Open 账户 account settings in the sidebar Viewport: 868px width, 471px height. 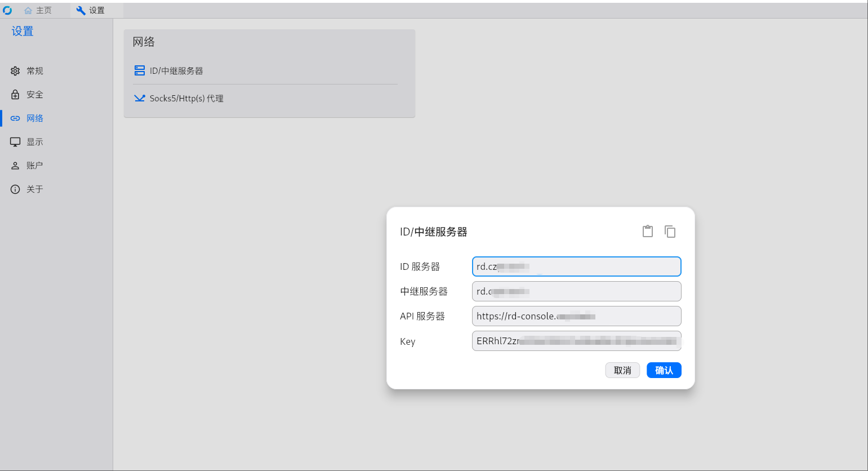pyautogui.click(x=56, y=166)
